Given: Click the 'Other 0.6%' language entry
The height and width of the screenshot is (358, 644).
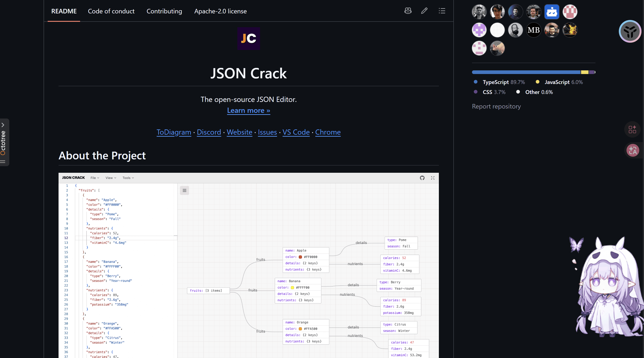Looking at the screenshot, I should click(x=534, y=92).
